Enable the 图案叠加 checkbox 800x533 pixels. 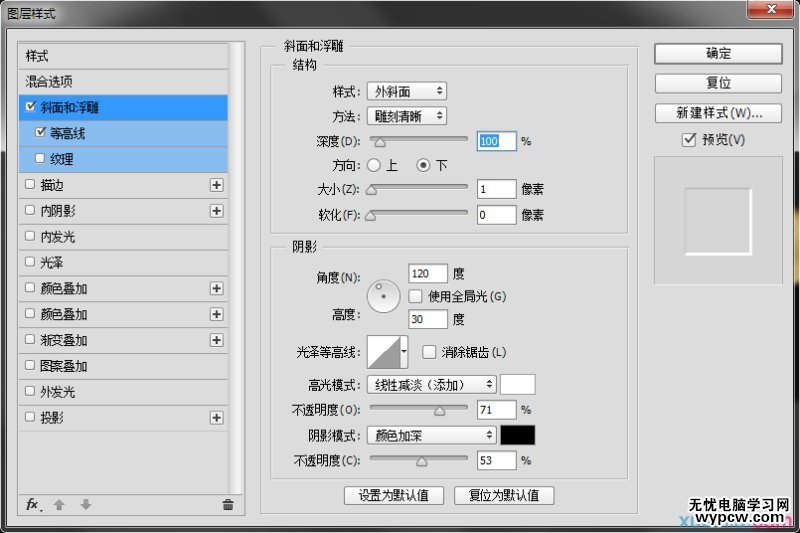click(x=30, y=365)
